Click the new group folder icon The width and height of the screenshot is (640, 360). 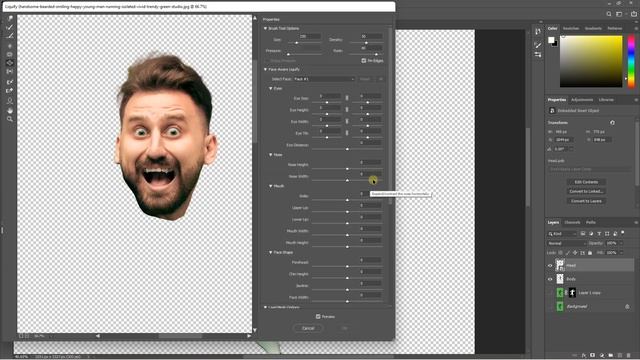point(611,356)
